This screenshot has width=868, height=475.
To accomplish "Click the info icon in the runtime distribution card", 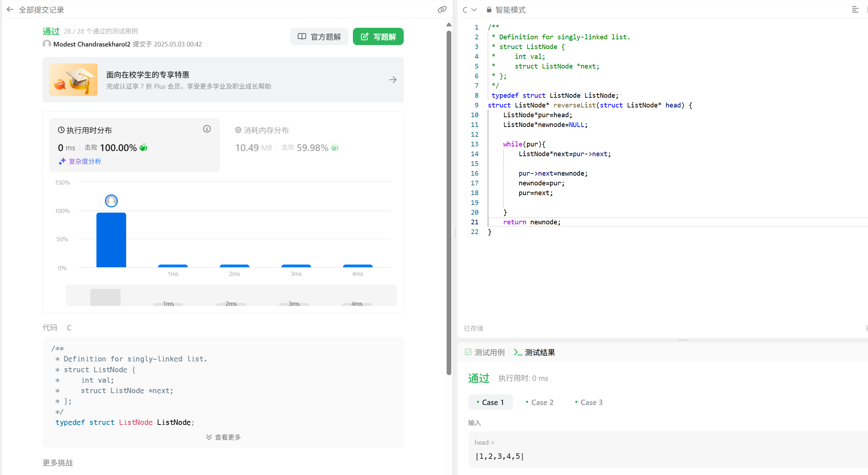I will coord(207,129).
